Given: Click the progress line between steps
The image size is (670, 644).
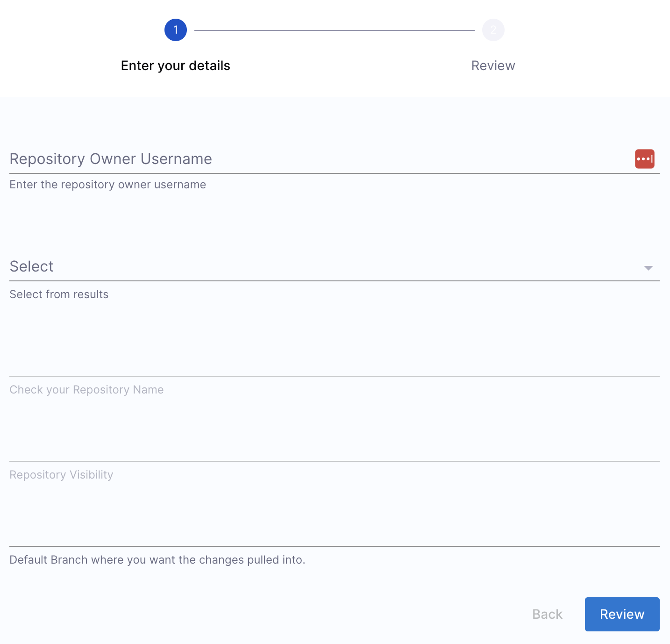Looking at the screenshot, I should point(334,30).
